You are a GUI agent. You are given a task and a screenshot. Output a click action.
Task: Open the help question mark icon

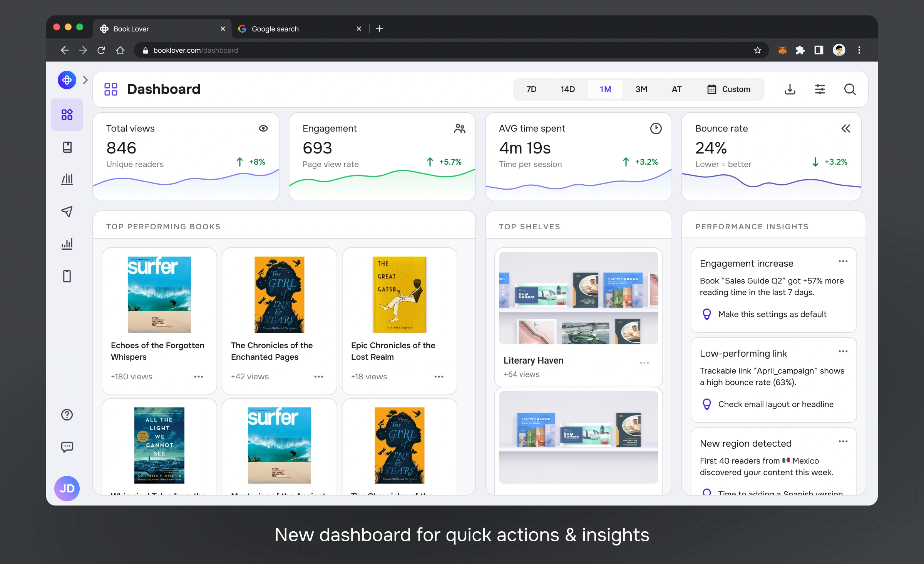click(67, 414)
